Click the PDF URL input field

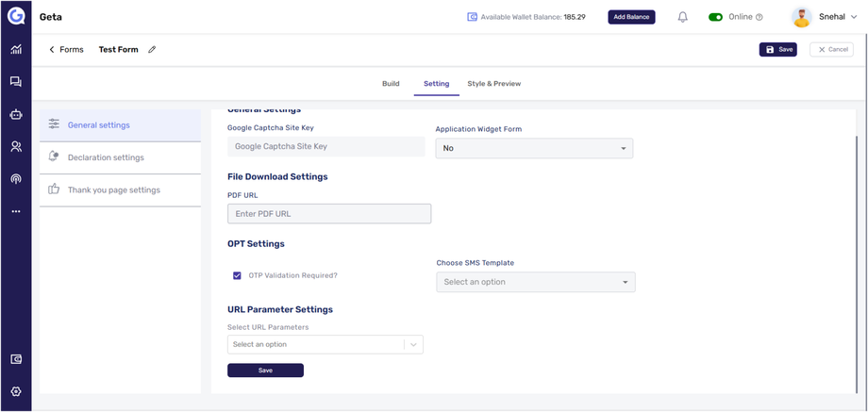329,214
